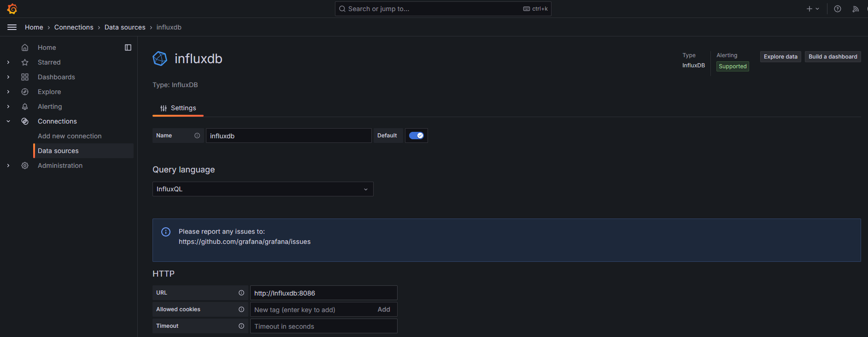Open the help question-mark icon
Viewport: 868px width, 337px height.
click(x=838, y=9)
